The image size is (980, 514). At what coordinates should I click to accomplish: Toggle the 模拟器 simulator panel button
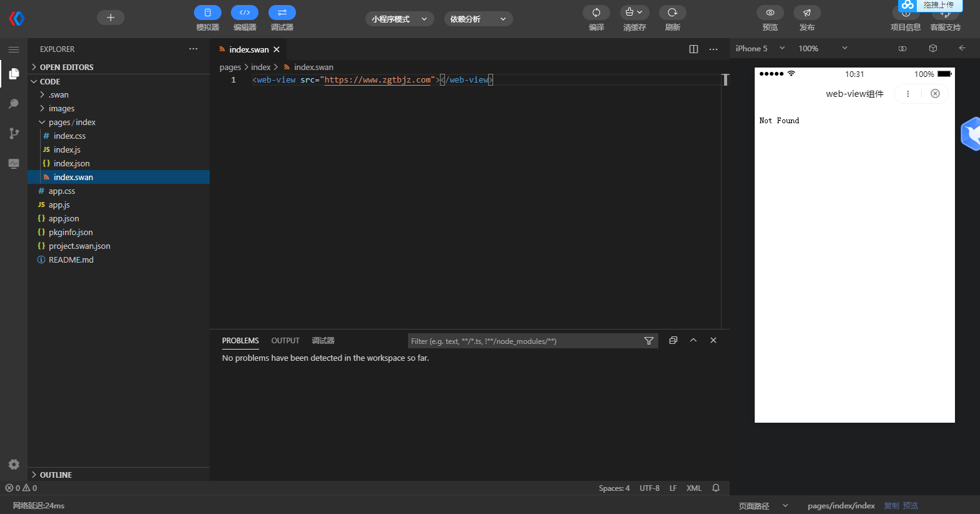(x=208, y=13)
